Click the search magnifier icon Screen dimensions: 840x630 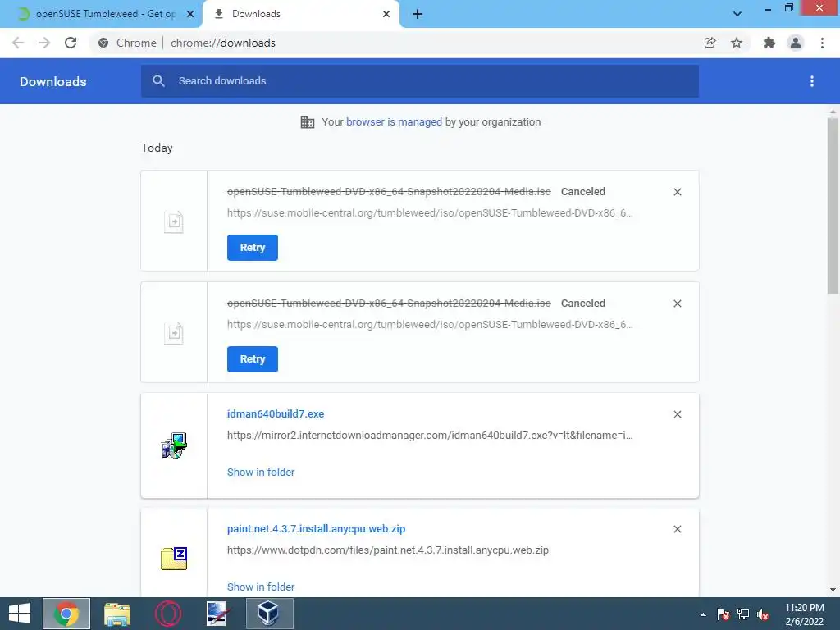(158, 81)
